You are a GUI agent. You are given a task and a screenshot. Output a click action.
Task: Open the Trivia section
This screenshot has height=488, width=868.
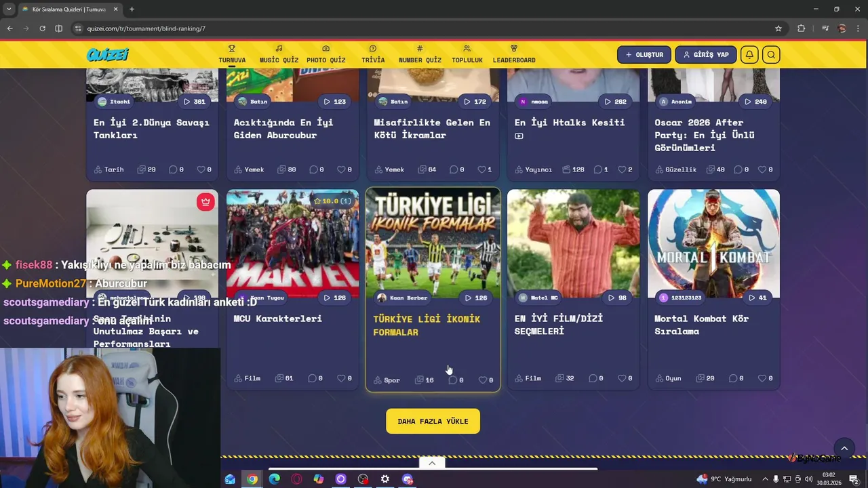pyautogui.click(x=373, y=54)
